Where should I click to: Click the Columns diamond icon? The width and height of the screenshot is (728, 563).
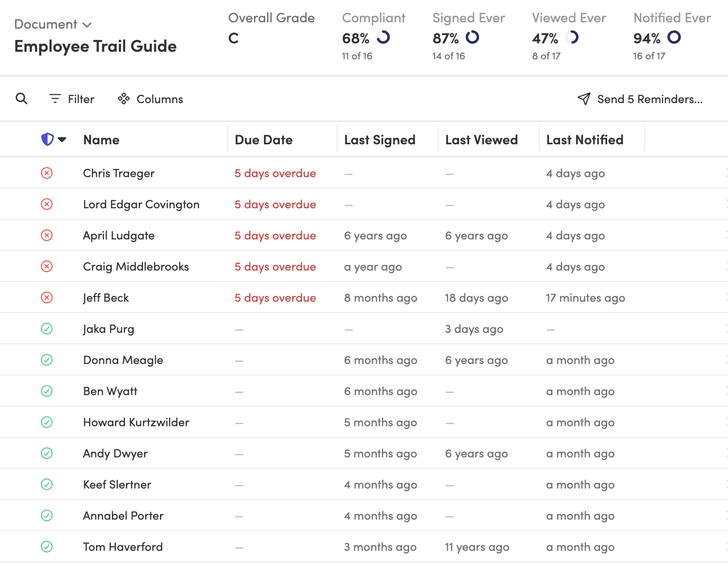(x=124, y=99)
